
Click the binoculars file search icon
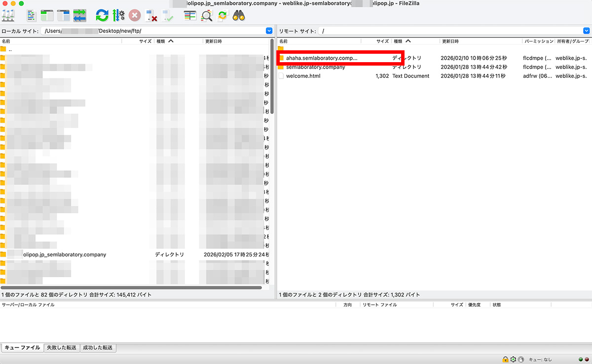(239, 15)
